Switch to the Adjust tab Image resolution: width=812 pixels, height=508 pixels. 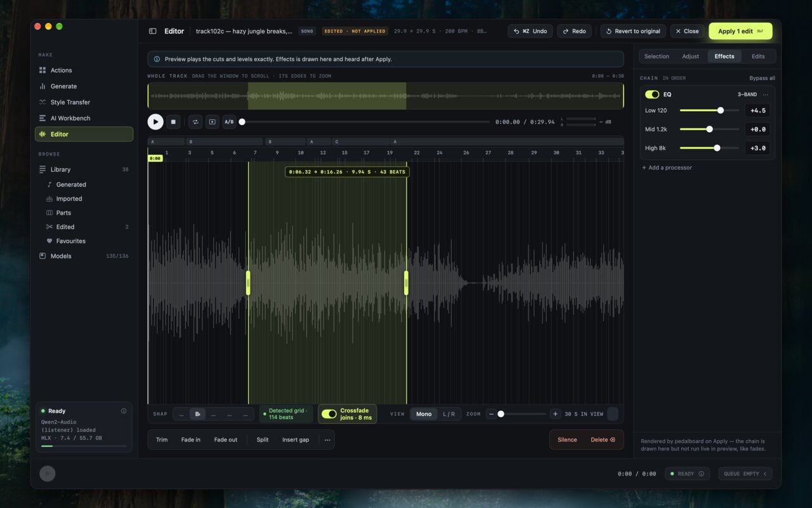(x=690, y=57)
